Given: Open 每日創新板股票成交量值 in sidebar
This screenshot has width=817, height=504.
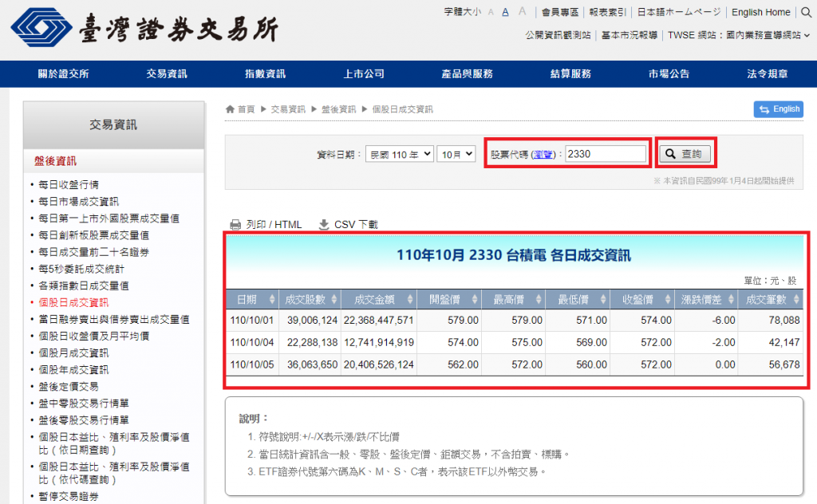Looking at the screenshot, I should point(94,235).
